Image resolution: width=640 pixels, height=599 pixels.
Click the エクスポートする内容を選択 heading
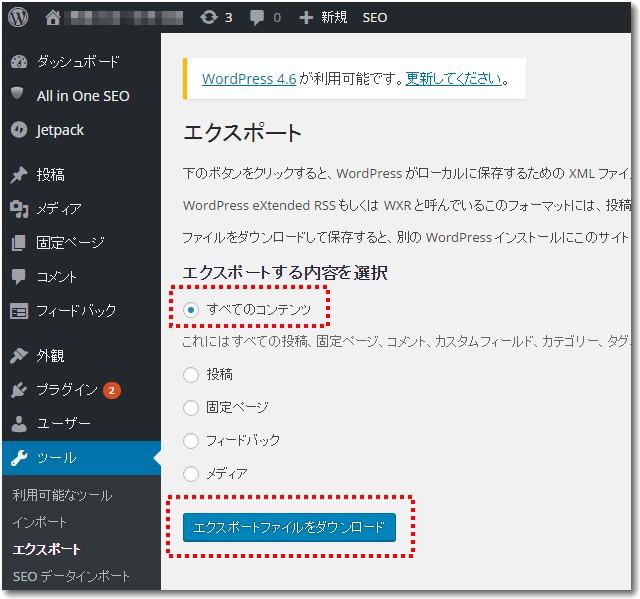[x=285, y=273]
